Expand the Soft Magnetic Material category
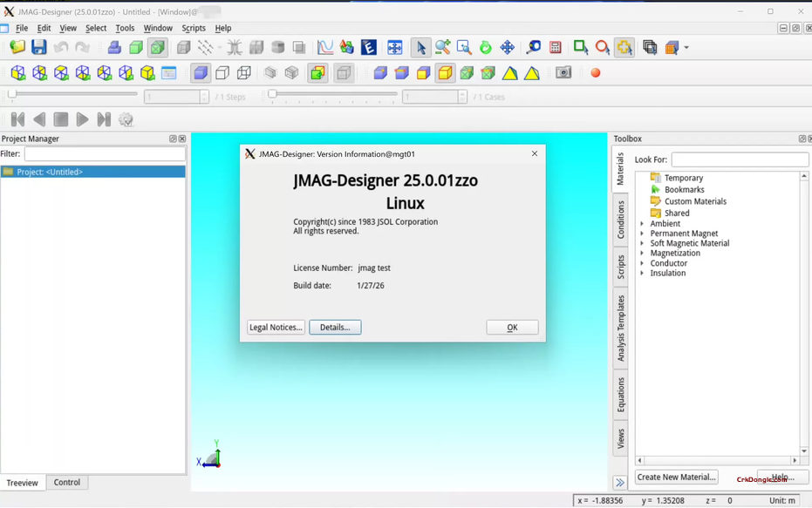Viewport: 812px width, 508px height. pos(642,243)
